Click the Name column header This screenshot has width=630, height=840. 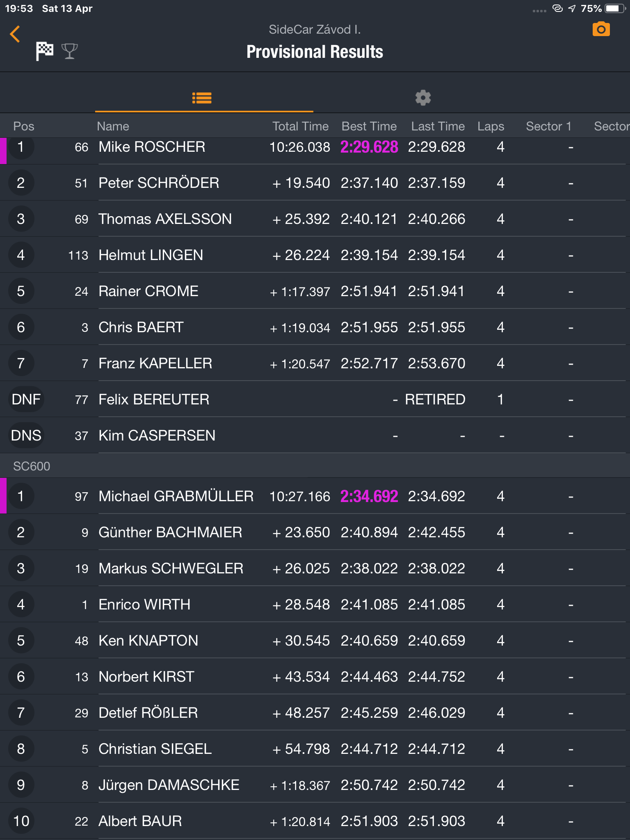coord(113,126)
